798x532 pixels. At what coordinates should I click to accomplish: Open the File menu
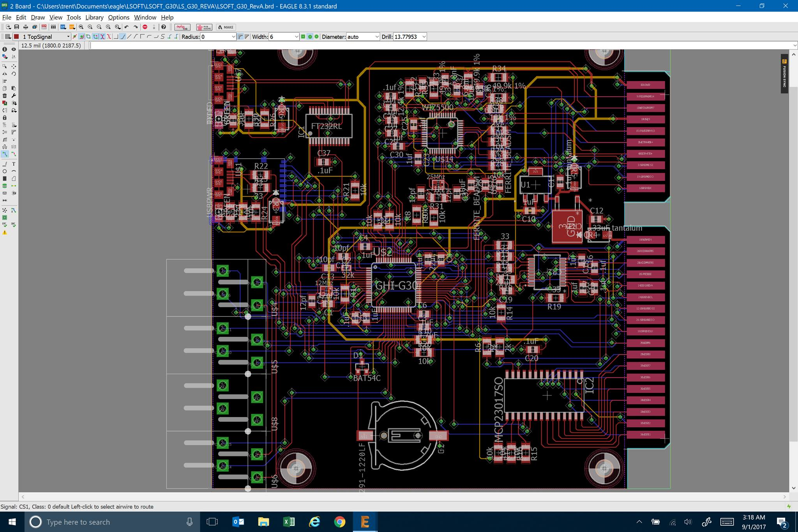pos(7,18)
